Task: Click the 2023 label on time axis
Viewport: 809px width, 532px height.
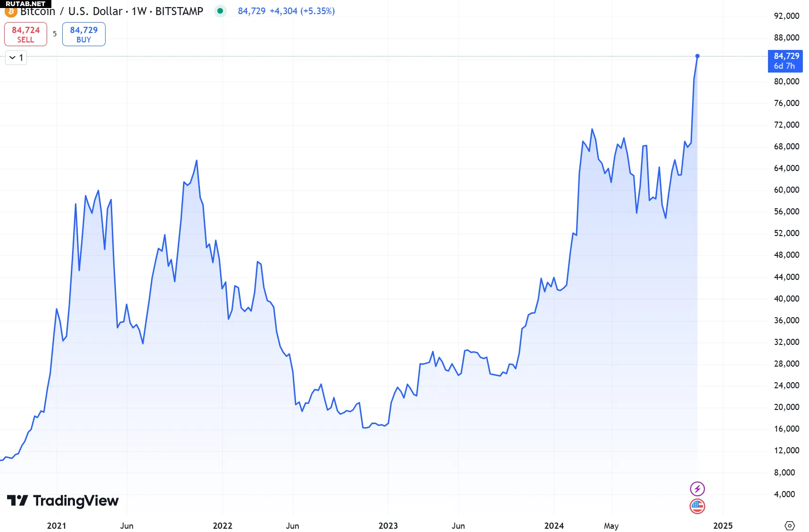Action: tap(388, 525)
